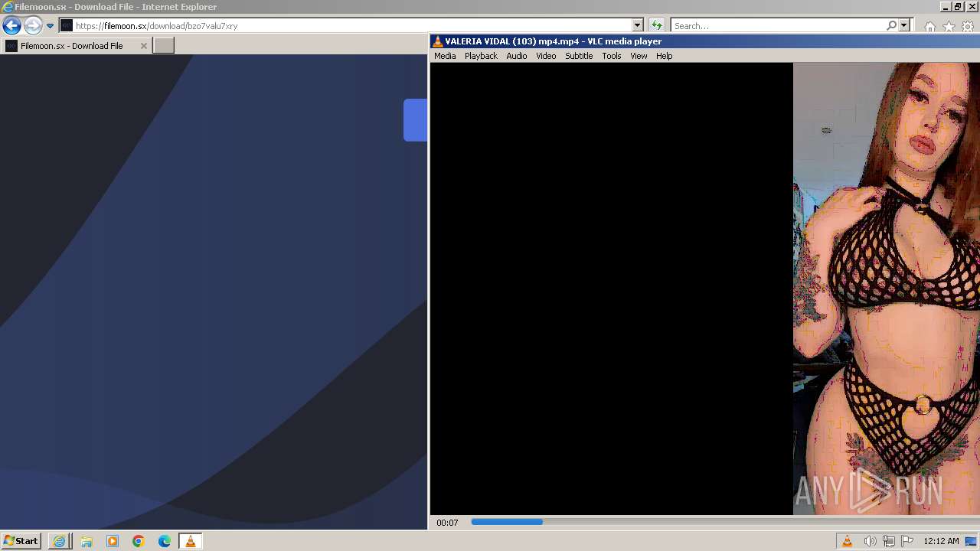The width and height of the screenshot is (980, 551).
Task: Expand the address bar autocomplete dropdown
Action: click(637, 25)
